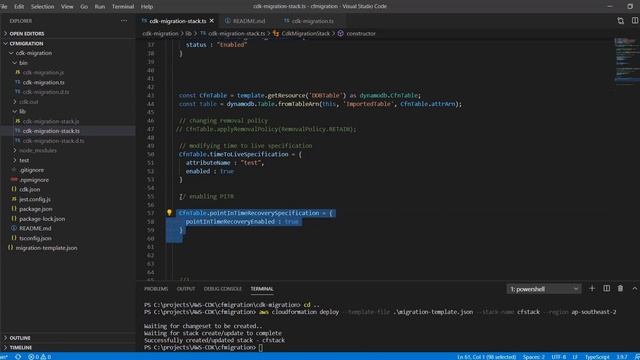Open the View menu
640x360 pixels.
(67, 7)
